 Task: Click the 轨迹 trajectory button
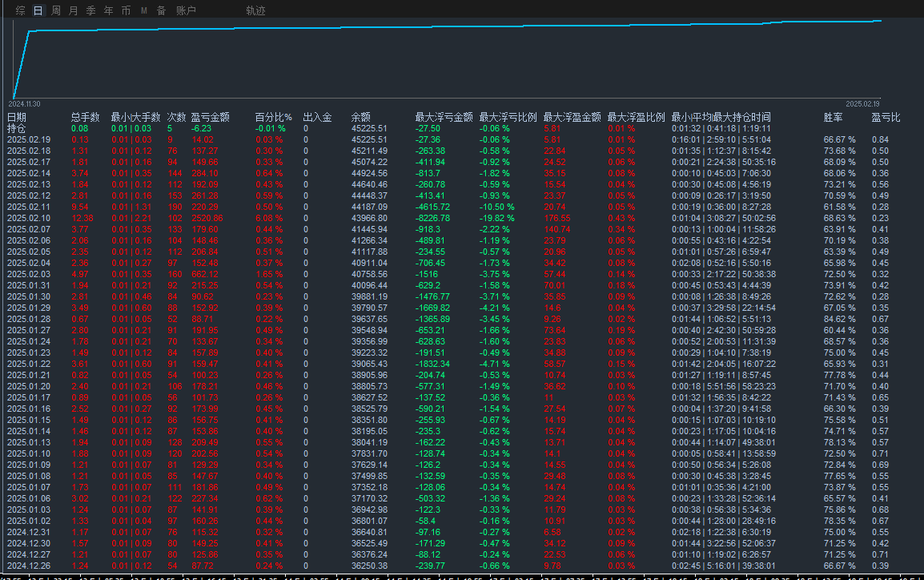[255, 10]
